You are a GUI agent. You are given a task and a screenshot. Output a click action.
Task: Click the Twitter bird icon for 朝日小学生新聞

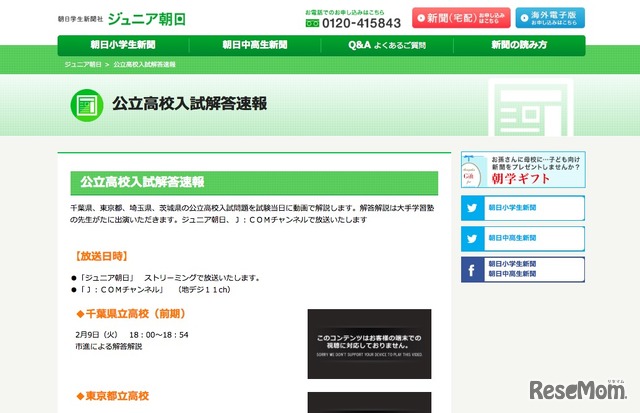click(472, 208)
